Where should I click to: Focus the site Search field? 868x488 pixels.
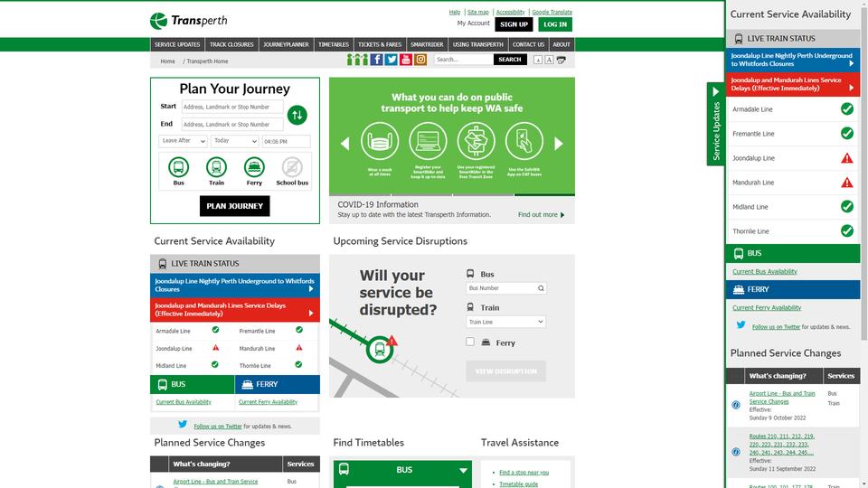point(463,60)
